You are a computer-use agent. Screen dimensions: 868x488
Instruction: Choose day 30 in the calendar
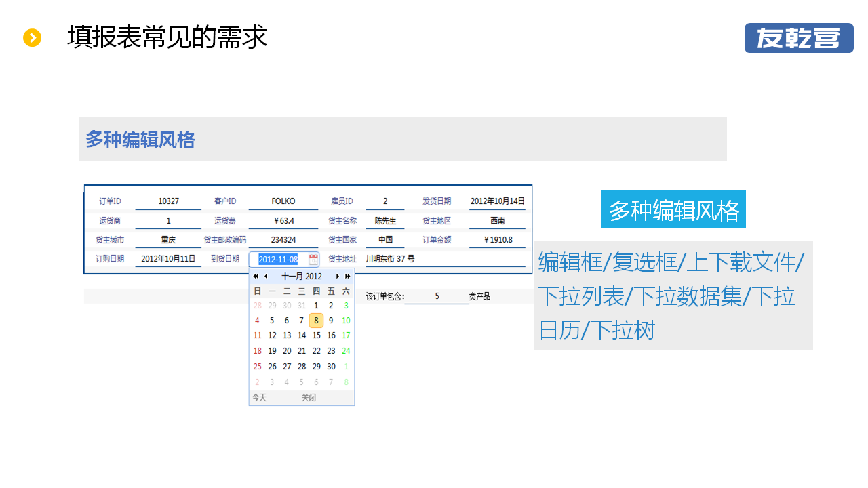click(331, 367)
